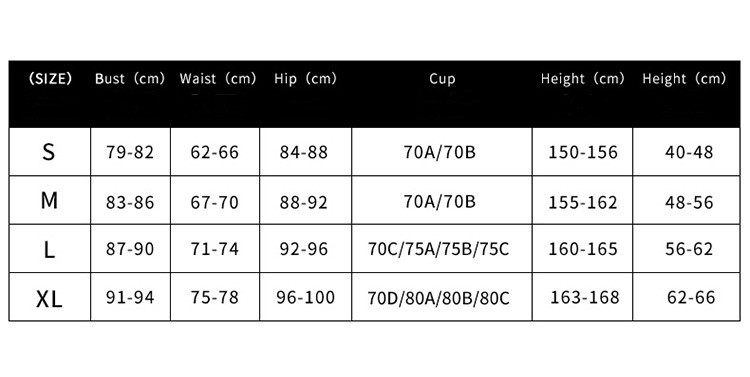Select cup cell 70D/80A/80B/80C
This screenshot has height=377, width=750.
tap(439, 298)
